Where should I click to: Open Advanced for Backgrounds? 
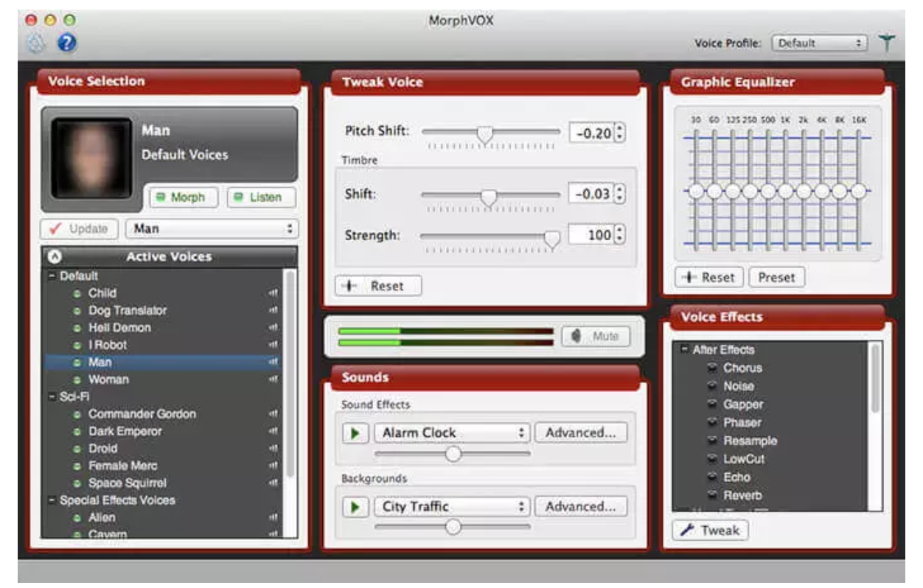tap(581, 507)
